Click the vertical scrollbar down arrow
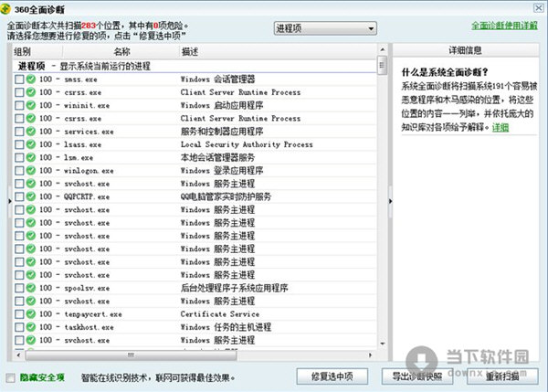The image size is (548, 392). tap(383, 344)
